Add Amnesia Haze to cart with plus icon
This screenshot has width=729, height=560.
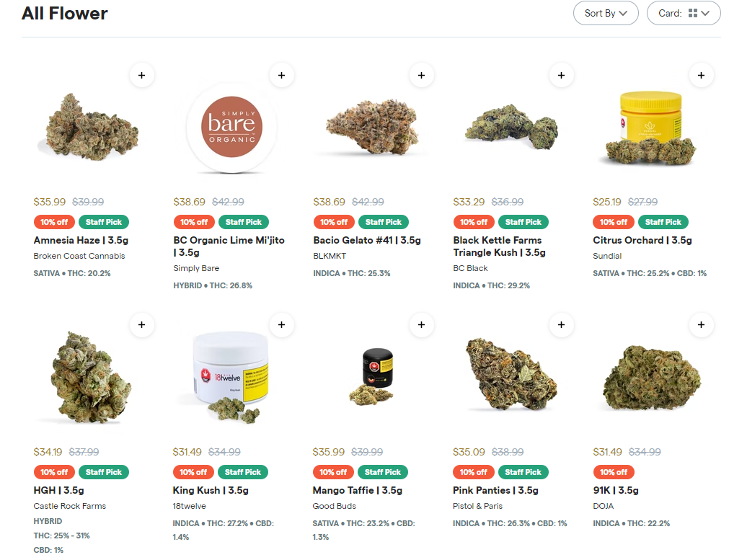pyautogui.click(x=142, y=75)
